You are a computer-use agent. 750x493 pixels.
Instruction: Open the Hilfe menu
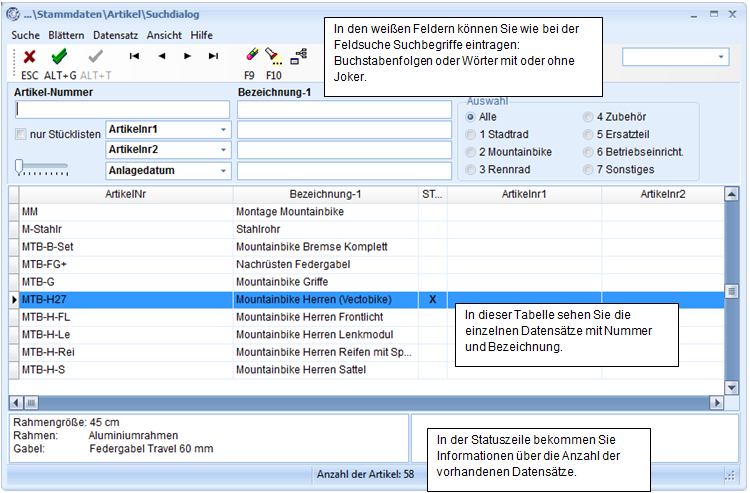[201, 35]
